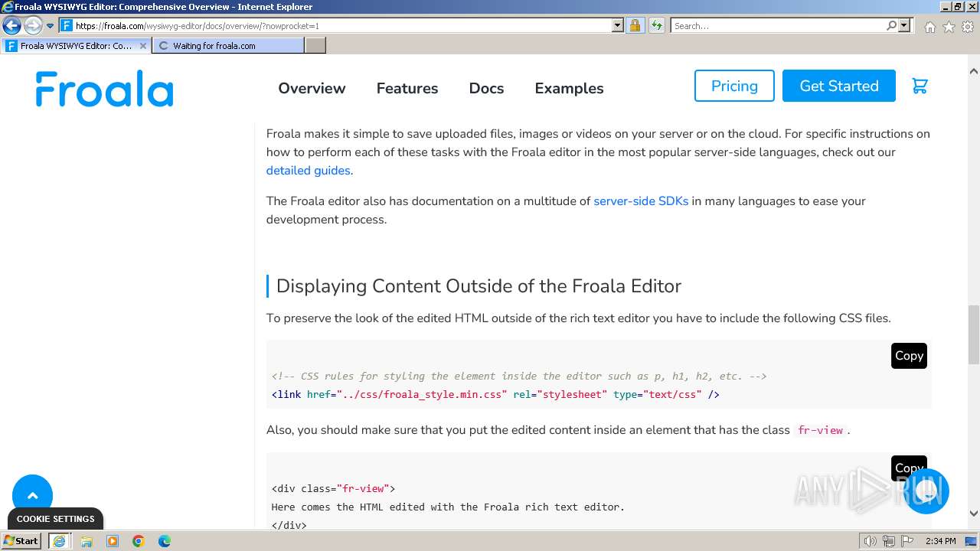980x551 pixels.
Task: Click the fr-view inline code text
Action: [x=820, y=430]
